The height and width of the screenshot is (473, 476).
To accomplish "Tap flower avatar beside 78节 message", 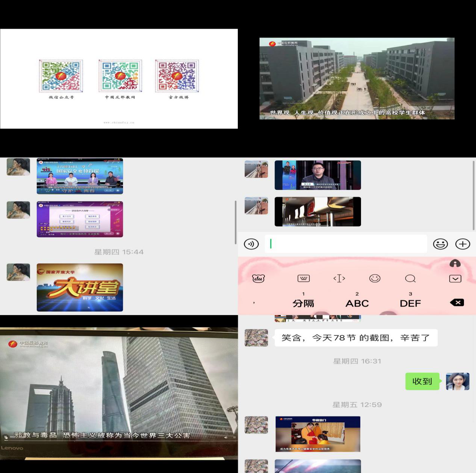I will (x=256, y=338).
